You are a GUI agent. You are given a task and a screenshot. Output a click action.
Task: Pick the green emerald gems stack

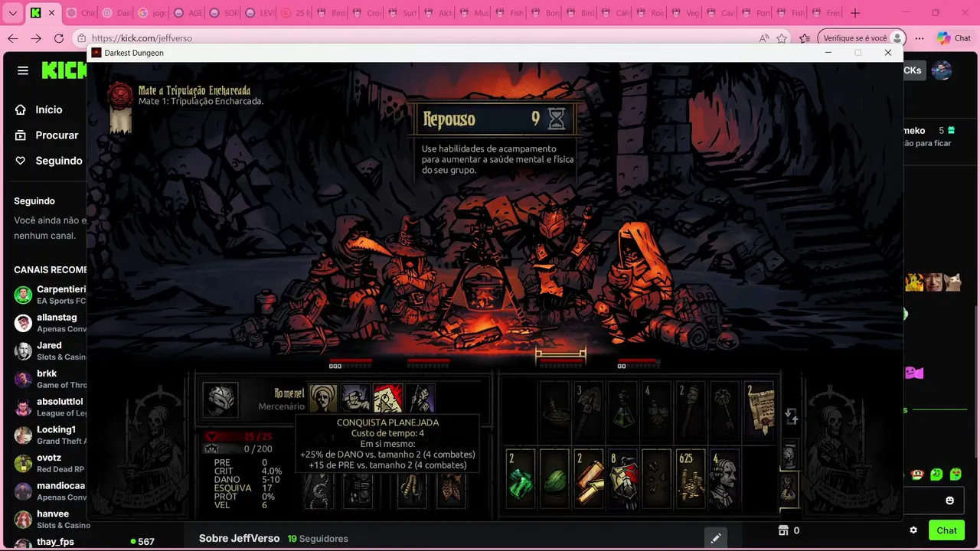click(x=521, y=478)
